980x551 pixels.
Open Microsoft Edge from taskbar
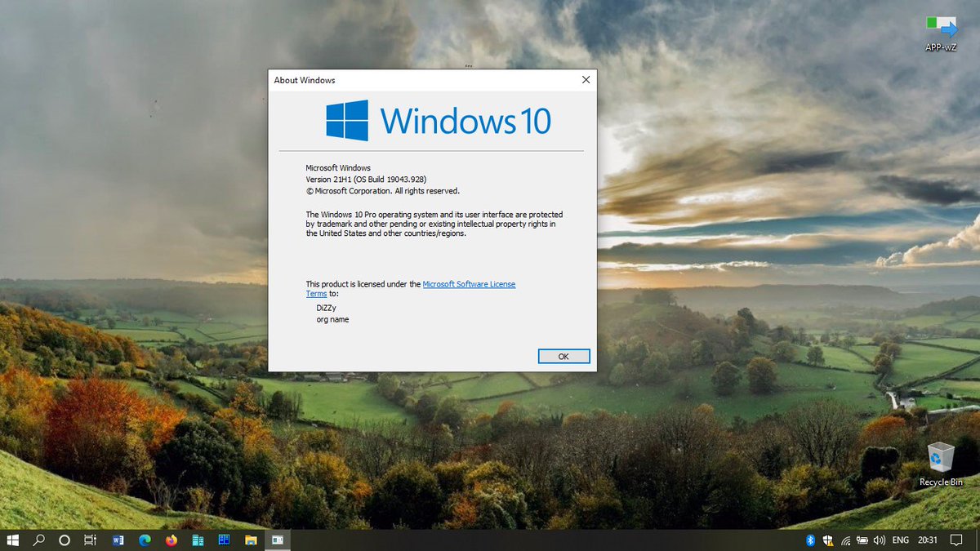coord(145,540)
